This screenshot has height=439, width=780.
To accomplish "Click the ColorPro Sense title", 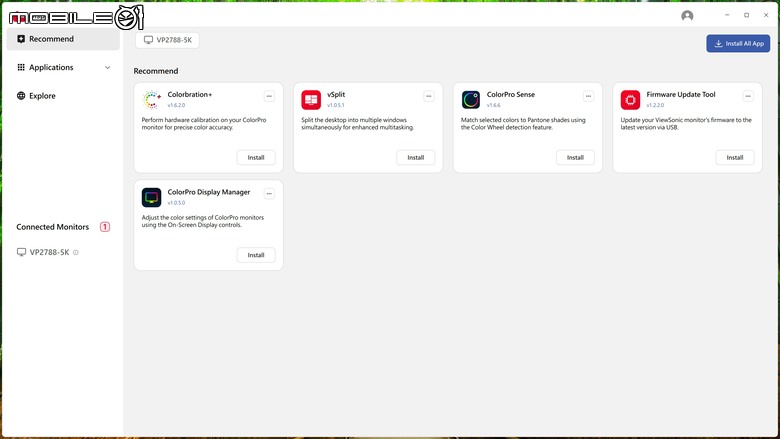I will [510, 94].
